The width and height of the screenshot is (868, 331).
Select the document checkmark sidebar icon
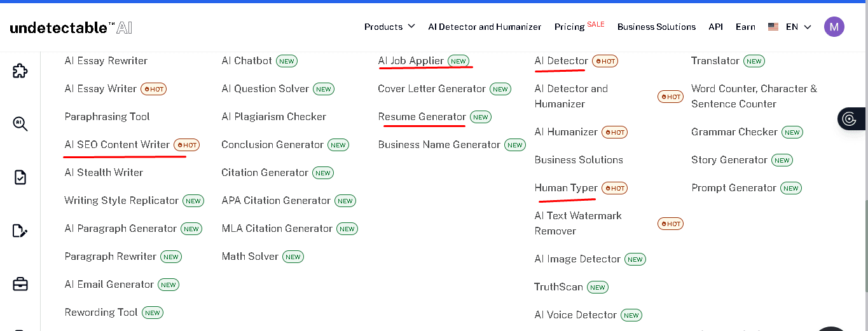tap(20, 177)
